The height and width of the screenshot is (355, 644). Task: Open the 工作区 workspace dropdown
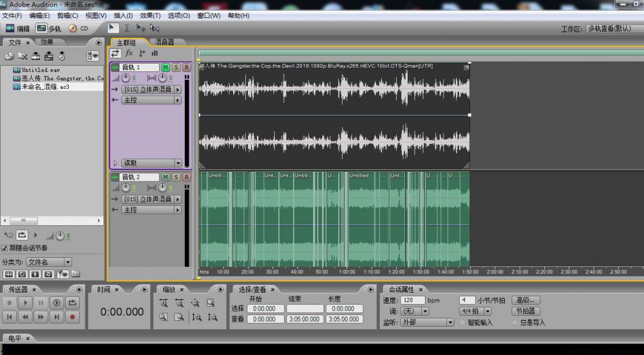614,29
